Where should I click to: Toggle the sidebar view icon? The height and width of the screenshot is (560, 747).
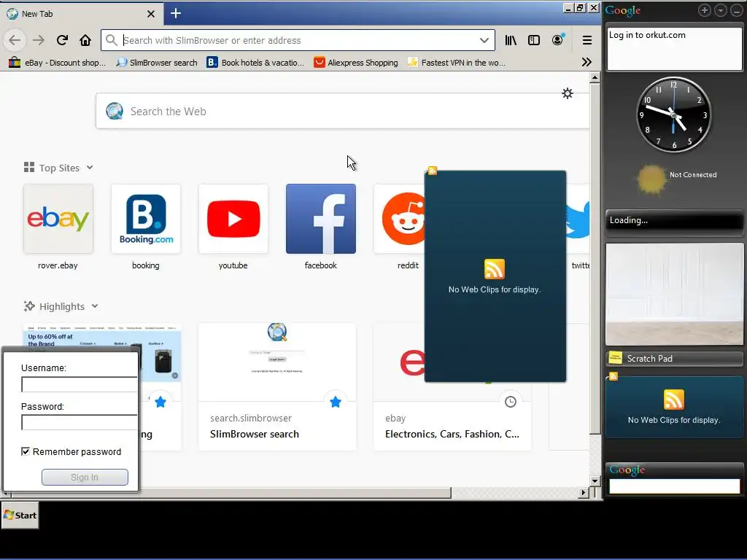[x=534, y=40]
